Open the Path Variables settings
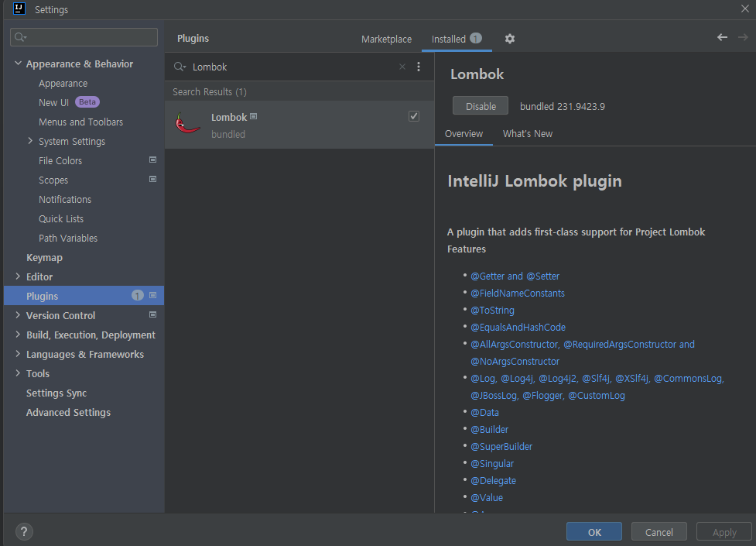Screen dimensions: 756x546 coord(68,238)
